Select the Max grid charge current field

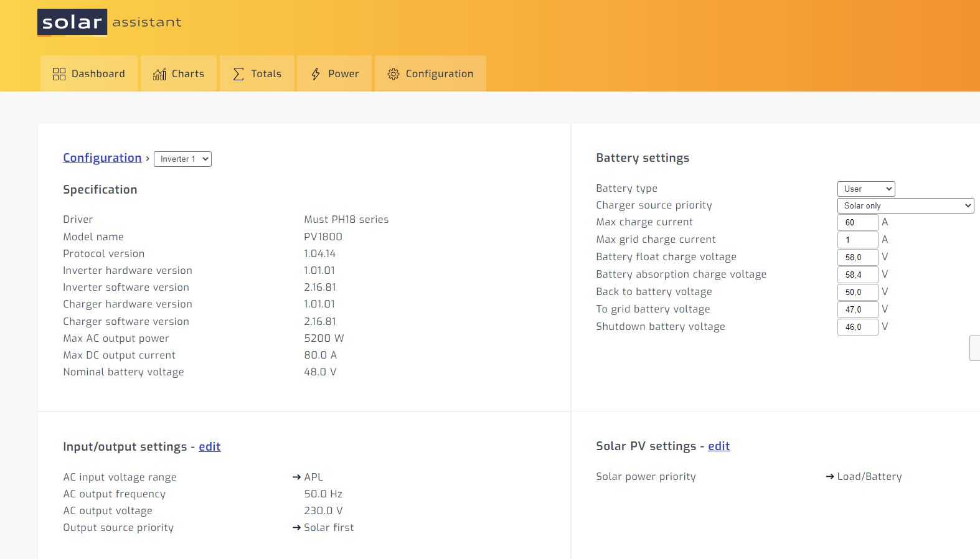(857, 240)
